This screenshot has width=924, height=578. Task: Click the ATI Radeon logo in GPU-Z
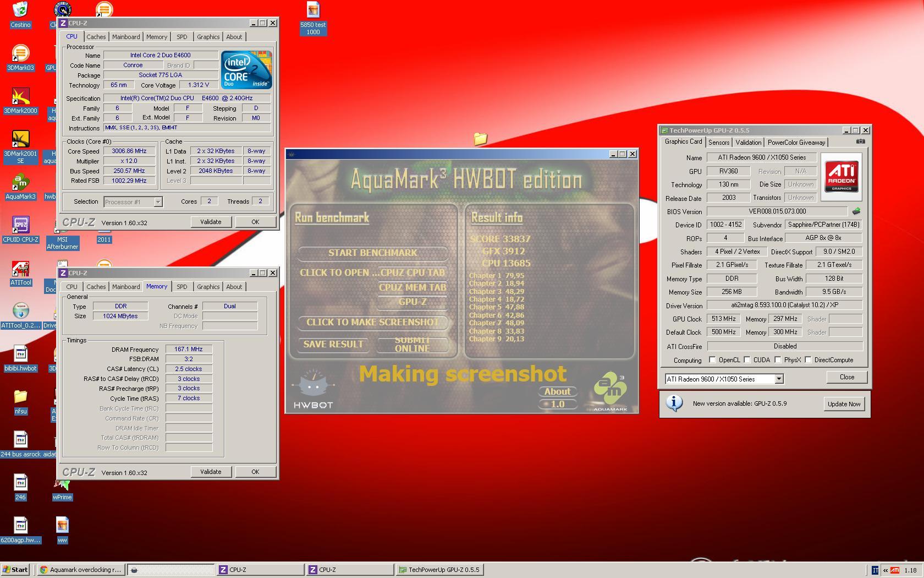(x=842, y=177)
